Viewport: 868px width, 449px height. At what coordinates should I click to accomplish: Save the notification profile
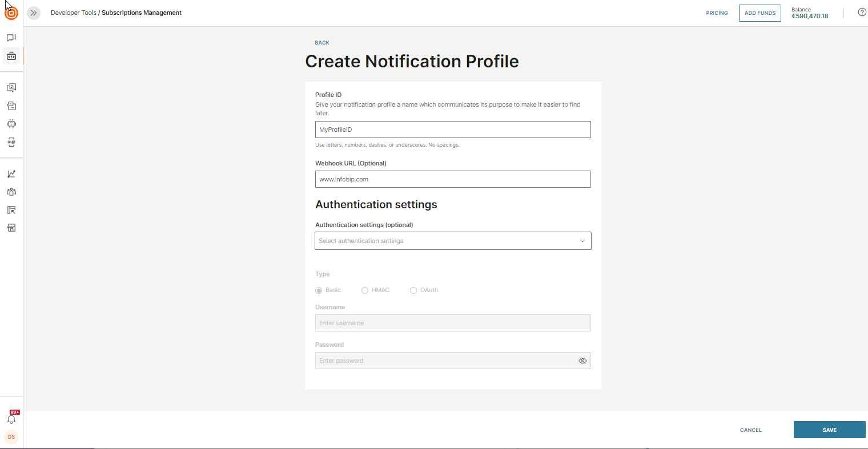click(829, 430)
